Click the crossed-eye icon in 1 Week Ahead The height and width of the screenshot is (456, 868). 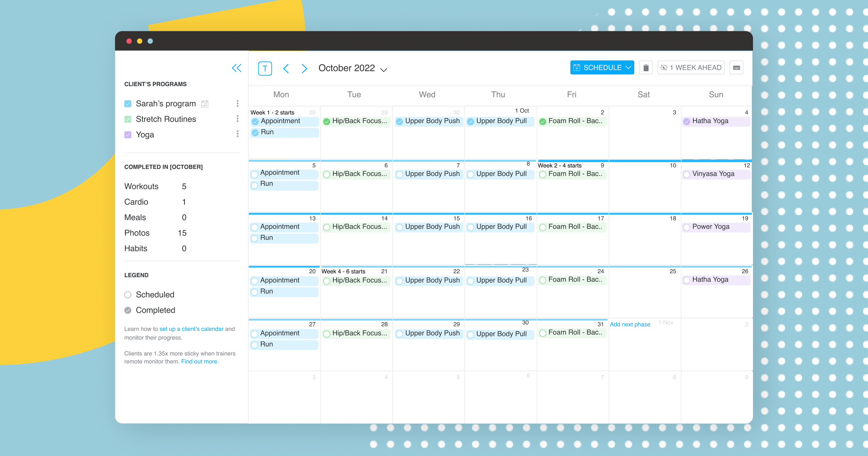(664, 67)
